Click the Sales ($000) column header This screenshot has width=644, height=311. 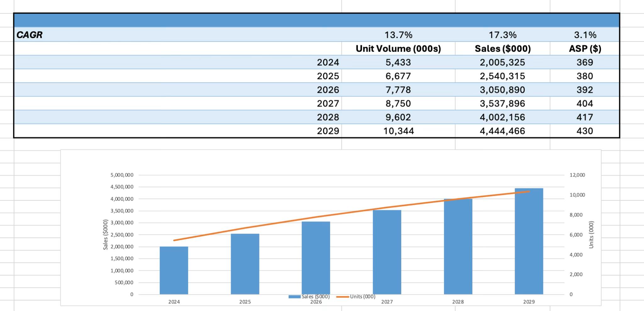[x=502, y=48]
